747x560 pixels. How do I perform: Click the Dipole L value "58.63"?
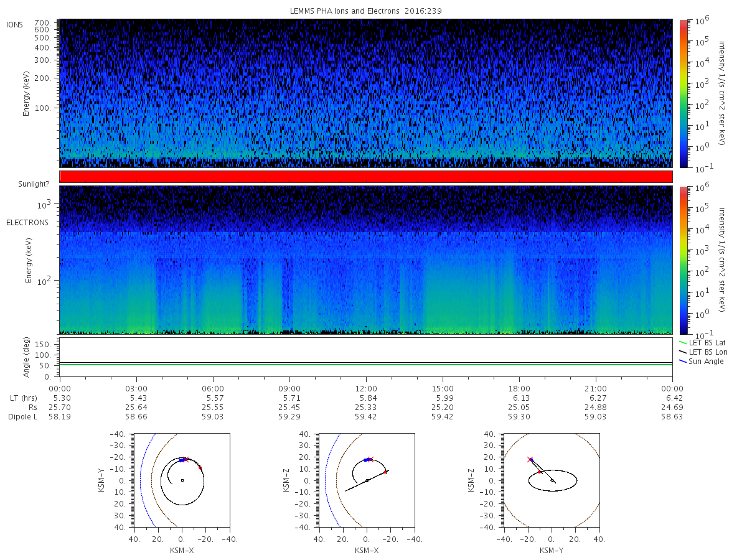click(x=673, y=417)
